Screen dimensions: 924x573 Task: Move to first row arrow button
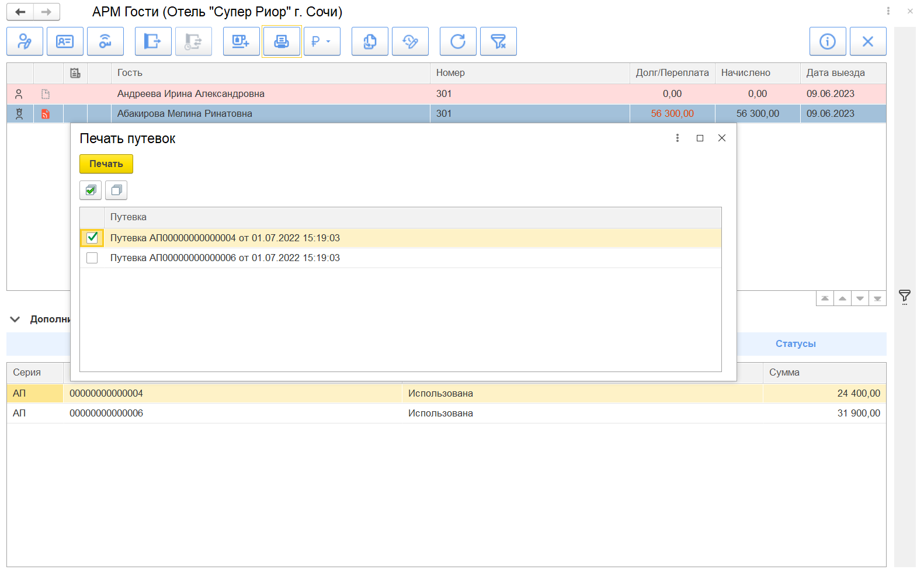(825, 298)
